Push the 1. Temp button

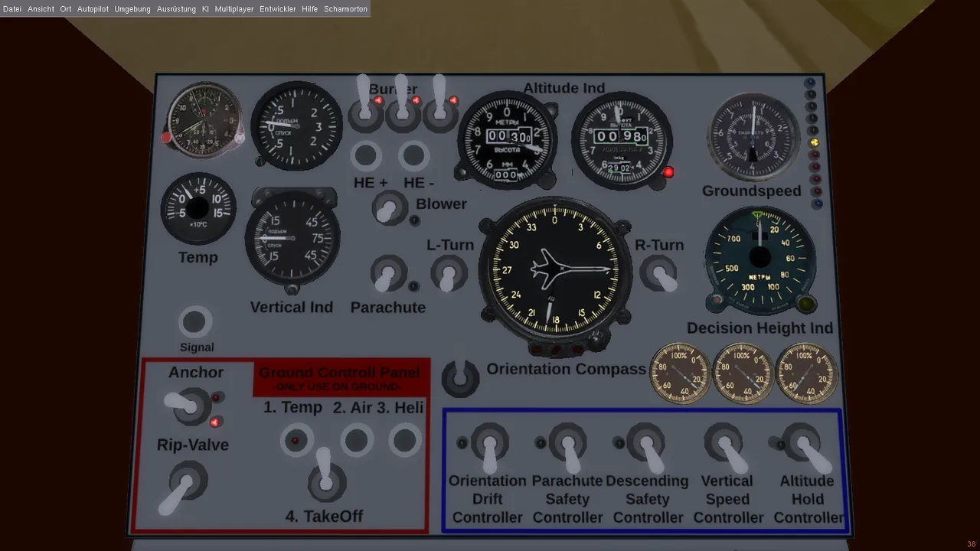click(296, 441)
